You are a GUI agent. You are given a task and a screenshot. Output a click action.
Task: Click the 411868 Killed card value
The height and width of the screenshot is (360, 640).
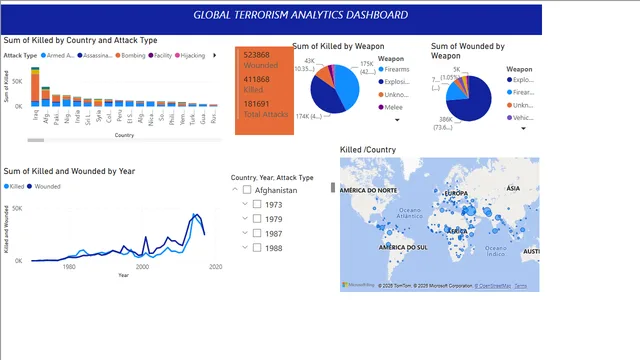[256, 80]
